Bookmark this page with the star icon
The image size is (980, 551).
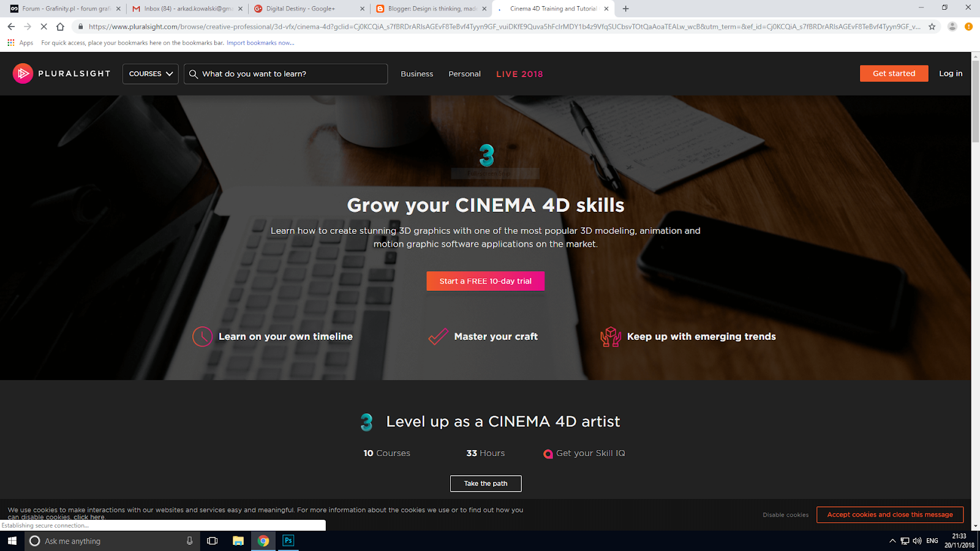pos(932,26)
